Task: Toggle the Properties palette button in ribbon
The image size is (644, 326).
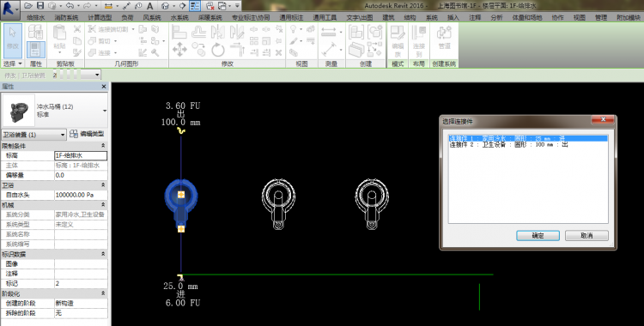Action: [x=36, y=50]
